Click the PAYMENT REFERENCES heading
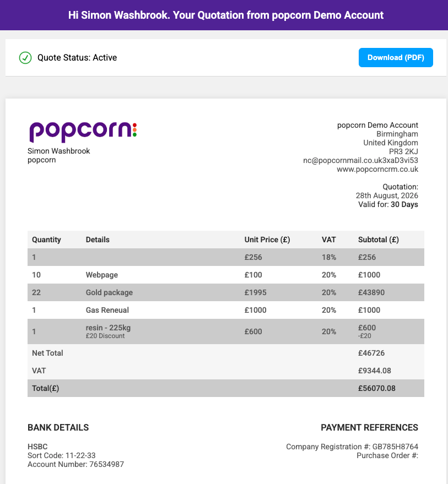This screenshot has height=484, width=448. tap(369, 427)
